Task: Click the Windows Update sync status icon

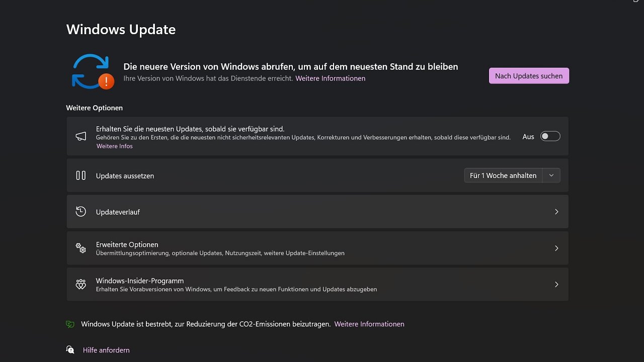Action: (x=93, y=71)
